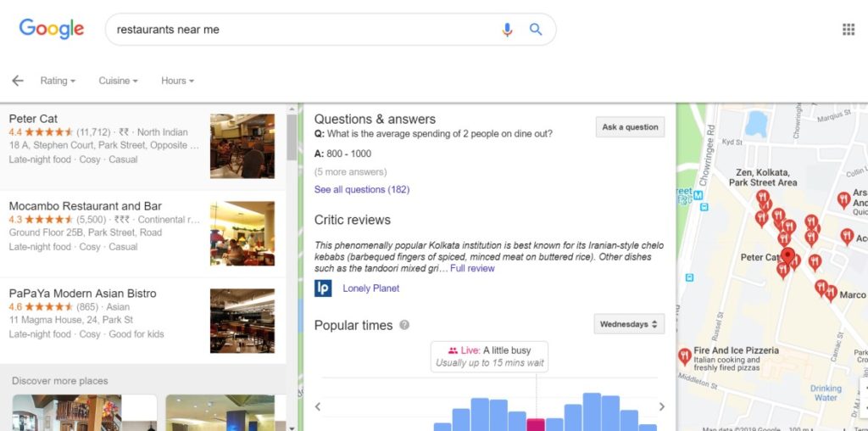The width and height of the screenshot is (868, 431).
Task: Select Fire And Ice Pizzeria map pin
Action: pyautogui.click(x=685, y=355)
